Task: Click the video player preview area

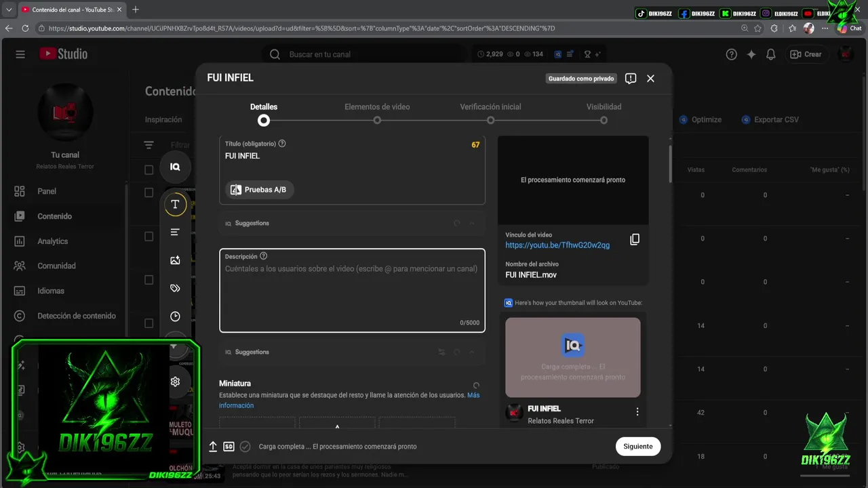Action: (x=573, y=180)
